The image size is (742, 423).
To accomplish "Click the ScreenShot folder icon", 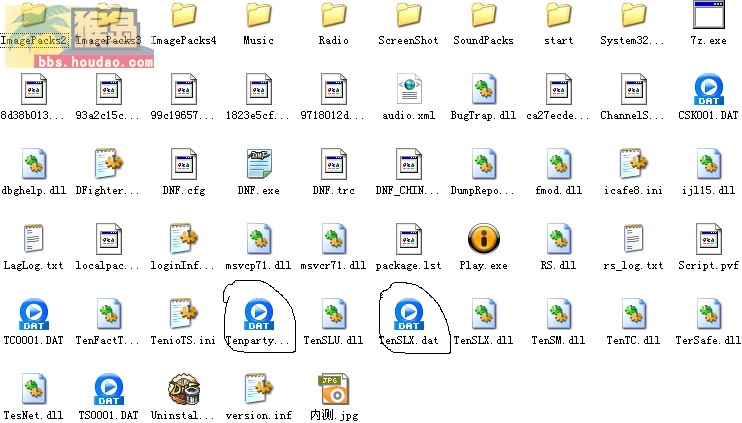I will [x=408, y=15].
